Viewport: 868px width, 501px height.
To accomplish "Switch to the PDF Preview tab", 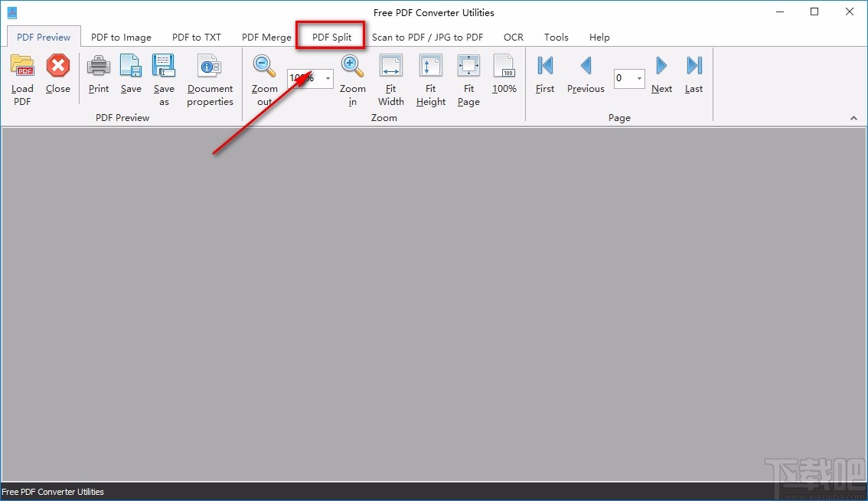I will click(44, 37).
